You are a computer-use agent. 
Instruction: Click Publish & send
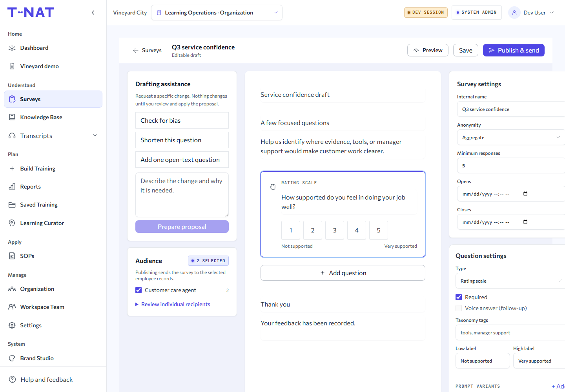pos(514,50)
